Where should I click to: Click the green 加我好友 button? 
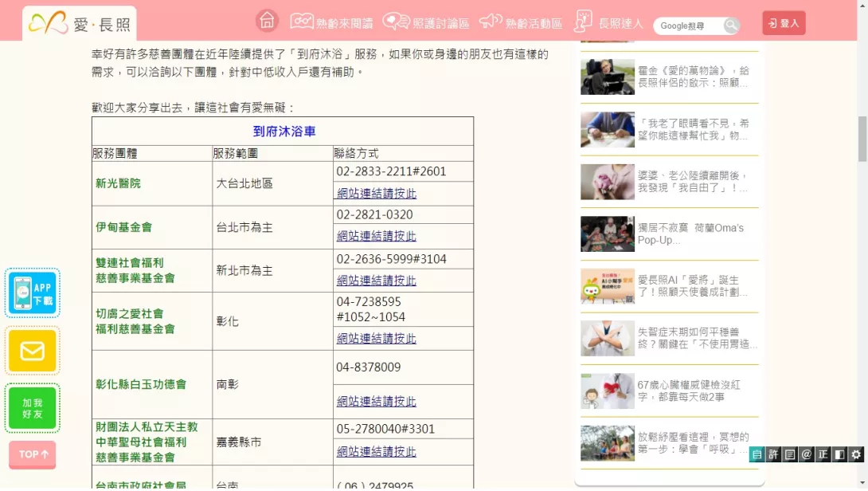pyautogui.click(x=33, y=408)
